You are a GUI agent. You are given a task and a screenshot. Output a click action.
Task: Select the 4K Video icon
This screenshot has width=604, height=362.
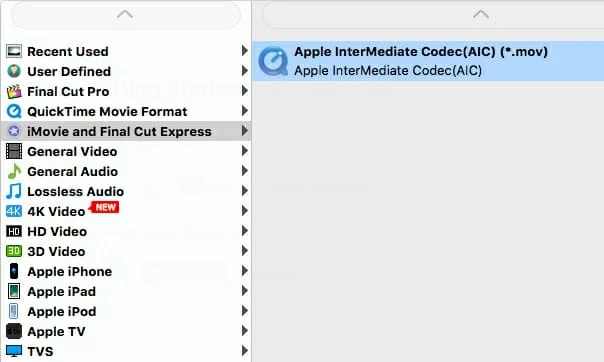14,211
